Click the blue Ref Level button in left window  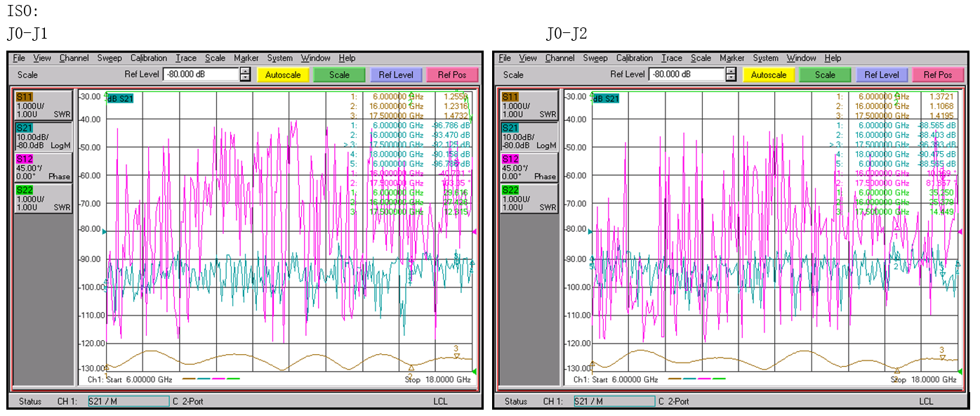pos(396,74)
